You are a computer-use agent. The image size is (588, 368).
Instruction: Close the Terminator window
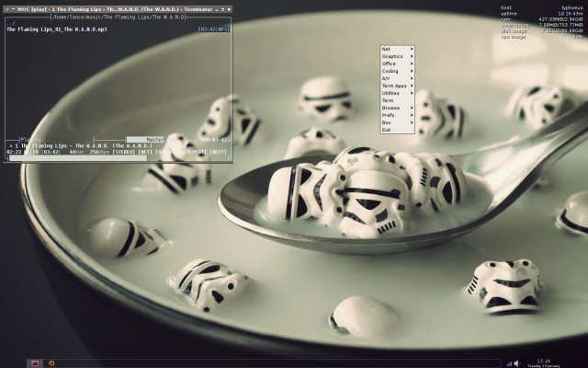229,10
